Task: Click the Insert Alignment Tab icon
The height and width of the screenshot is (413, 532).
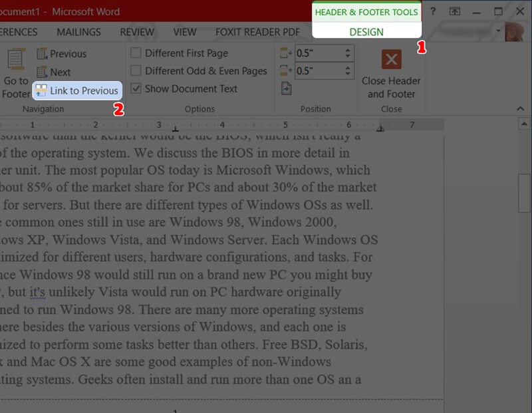Action: coord(287,89)
